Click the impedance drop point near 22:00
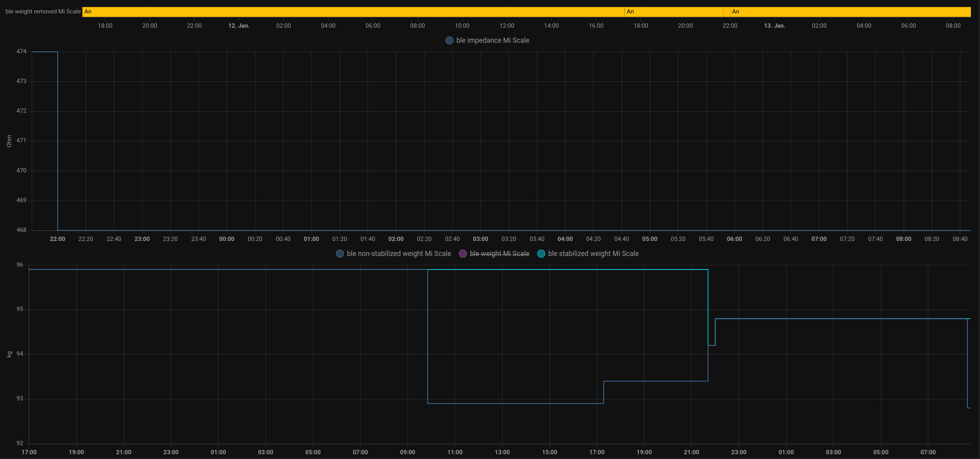 [x=58, y=140]
